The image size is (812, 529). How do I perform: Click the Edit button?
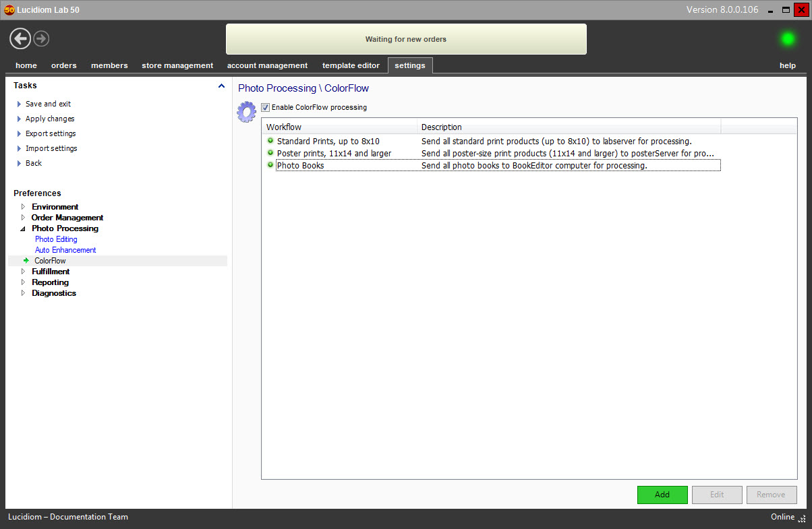tap(717, 495)
